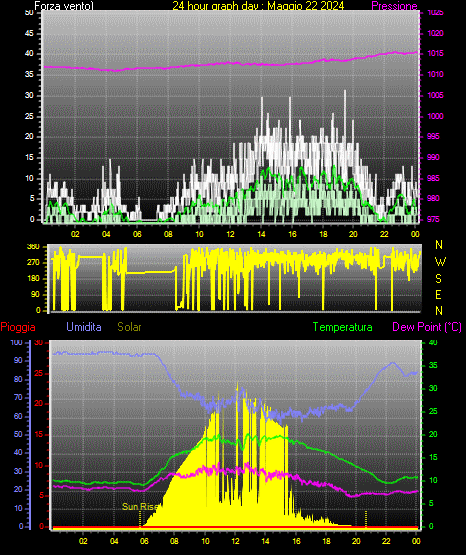The width and height of the screenshot is (466, 555).
Task: Click green temperature scale value '5'
Action: pyautogui.click(x=431, y=503)
